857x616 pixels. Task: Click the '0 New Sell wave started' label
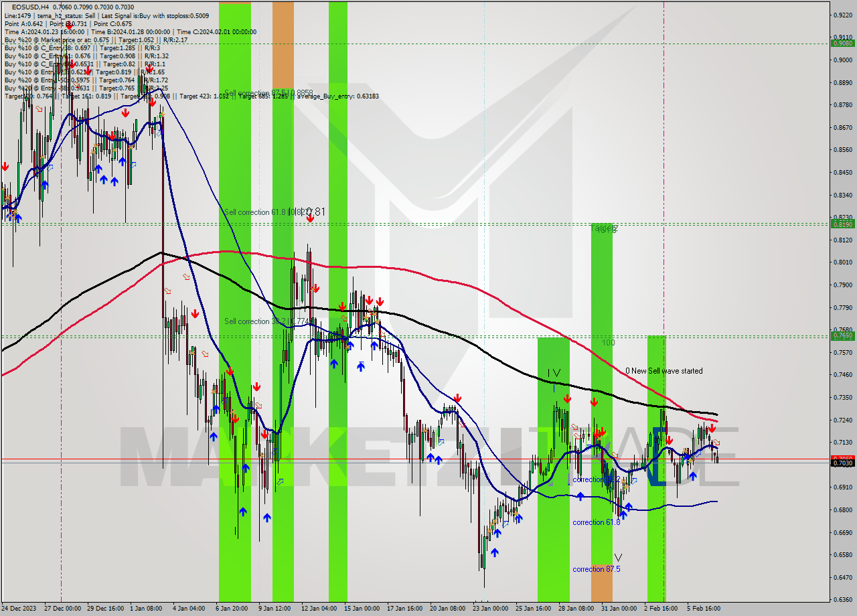[664, 371]
